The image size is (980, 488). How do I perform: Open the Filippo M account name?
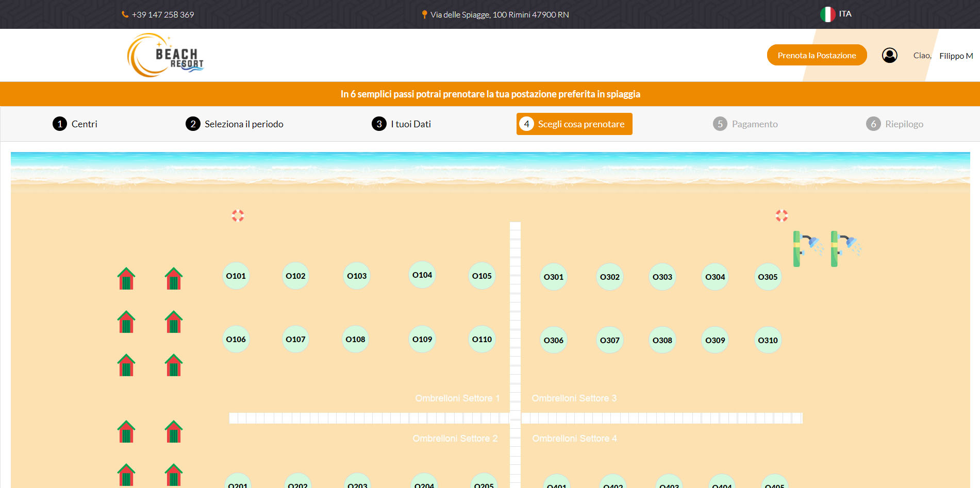coord(955,56)
